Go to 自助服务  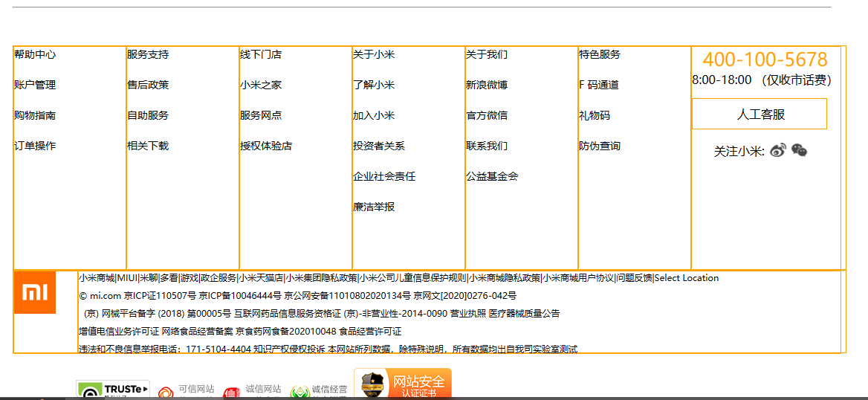(x=148, y=116)
